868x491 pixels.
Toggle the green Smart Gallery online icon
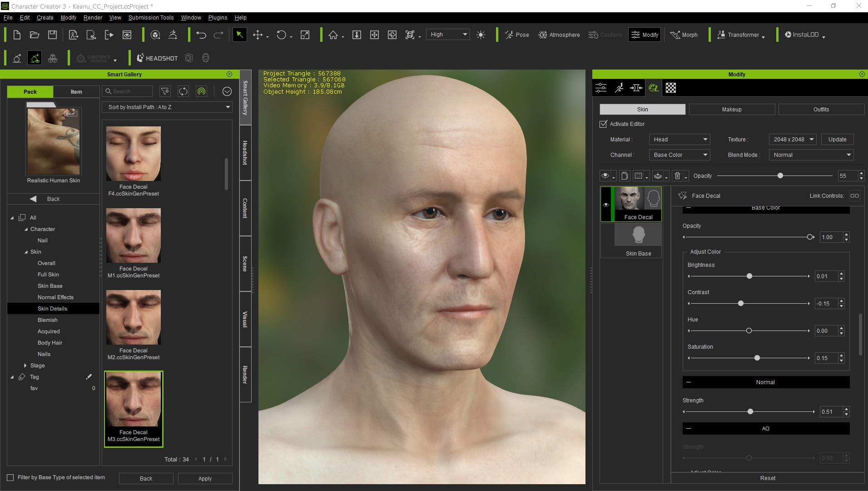(x=201, y=91)
